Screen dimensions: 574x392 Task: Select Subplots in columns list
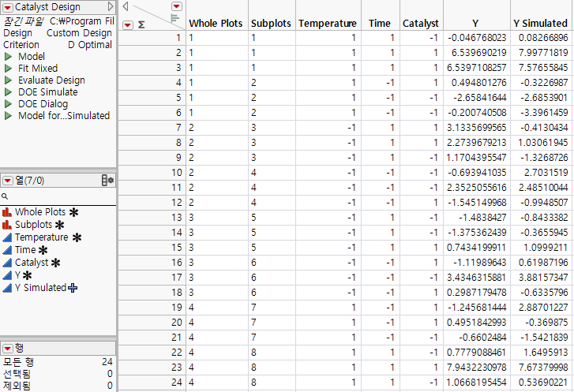click(x=34, y=225)
